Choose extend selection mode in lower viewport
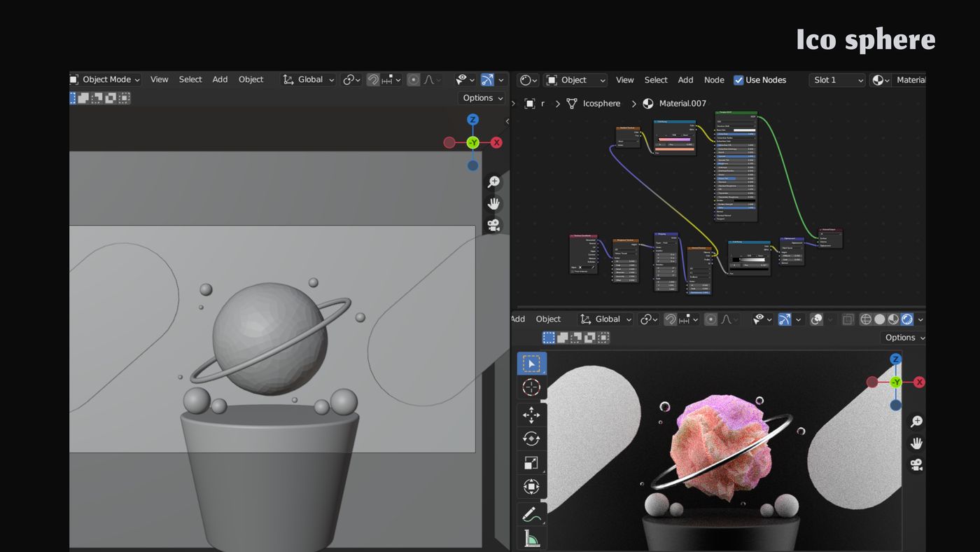Viewport: 980px width, 552px height. click(x=562, y=338)
